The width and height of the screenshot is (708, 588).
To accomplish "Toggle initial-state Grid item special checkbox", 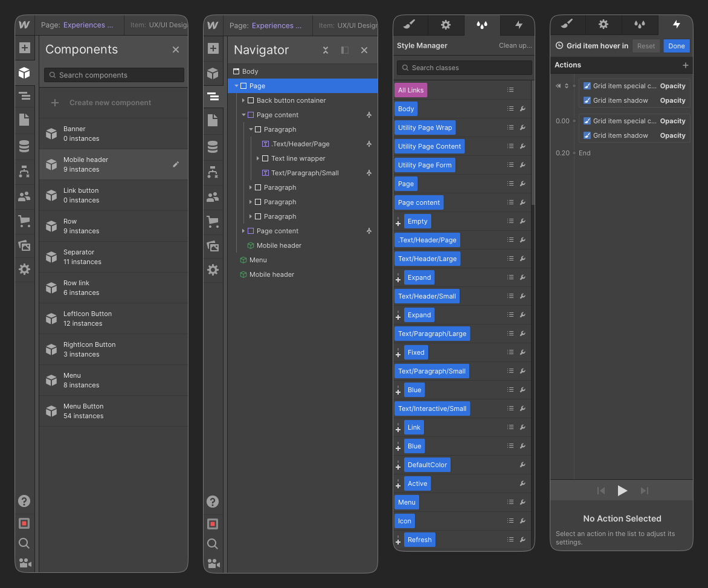I will (587, 86).
